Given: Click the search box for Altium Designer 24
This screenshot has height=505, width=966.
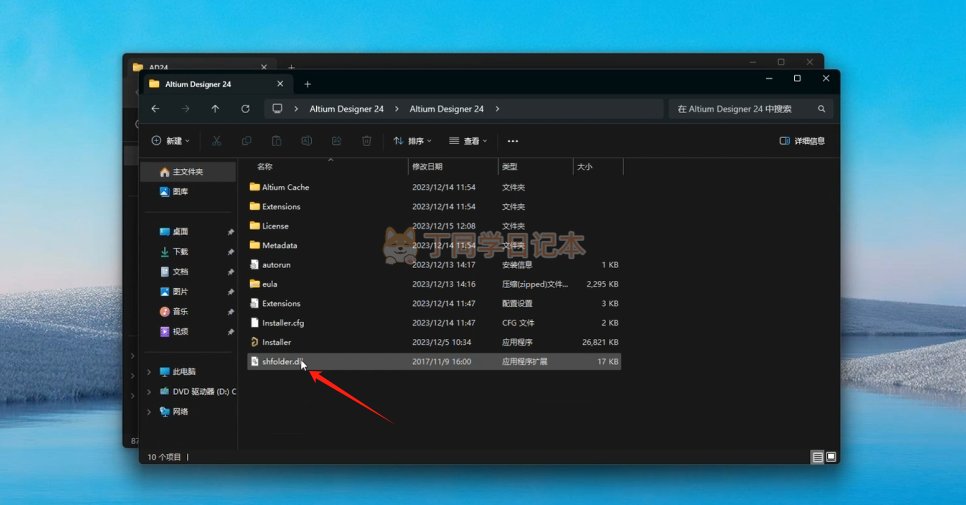Looking at the screenshot, I should point(745,109).
